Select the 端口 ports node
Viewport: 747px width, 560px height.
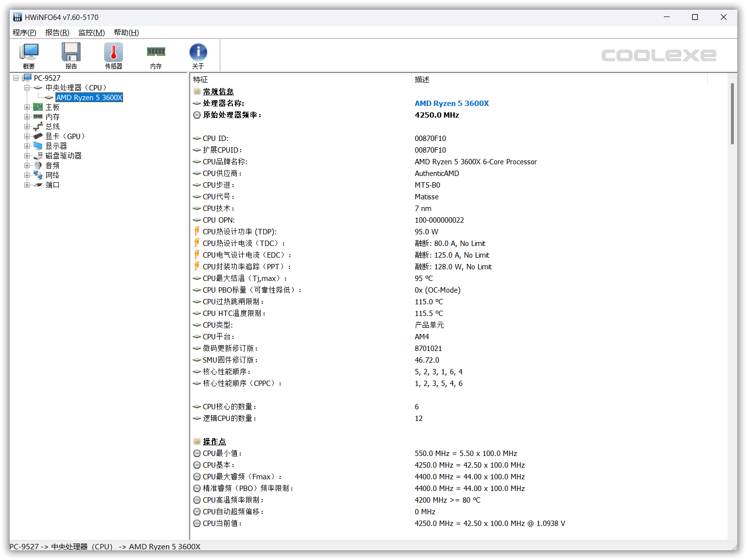pos(53,185)
